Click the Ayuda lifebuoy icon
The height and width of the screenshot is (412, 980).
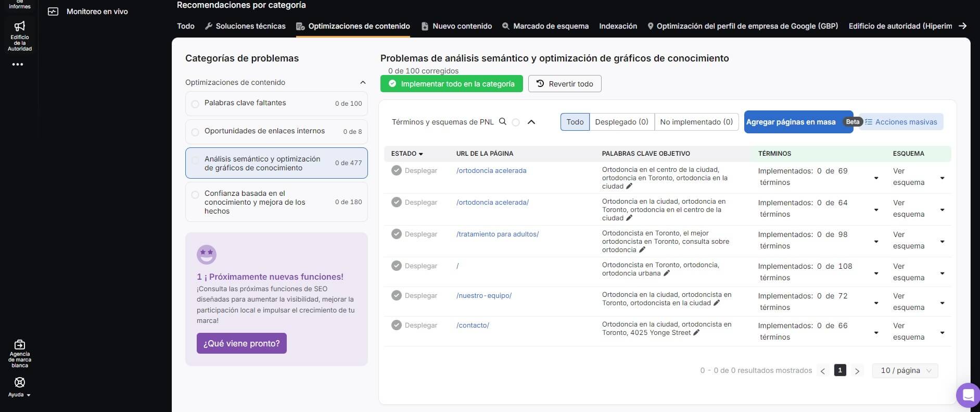pyautogui.click(x=20, y=382)
